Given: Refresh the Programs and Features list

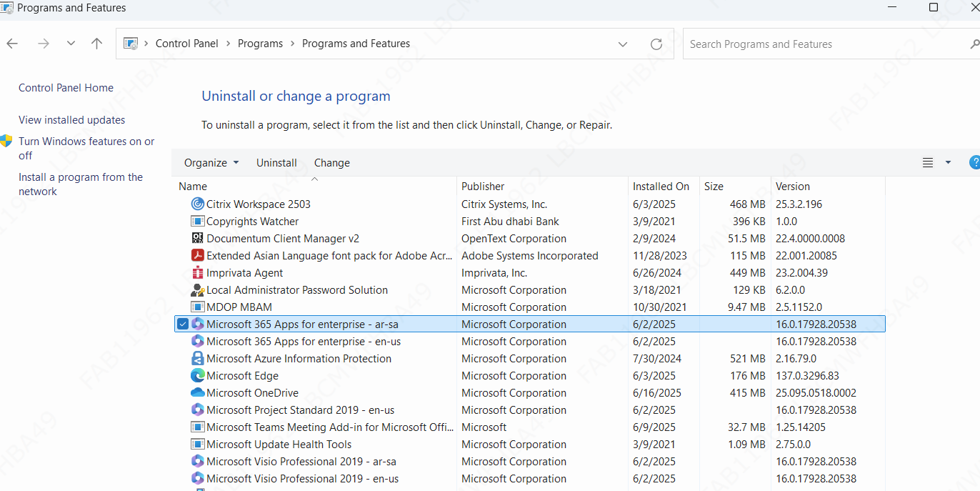Looking at the screenshot, I should [x=656, y=44].
